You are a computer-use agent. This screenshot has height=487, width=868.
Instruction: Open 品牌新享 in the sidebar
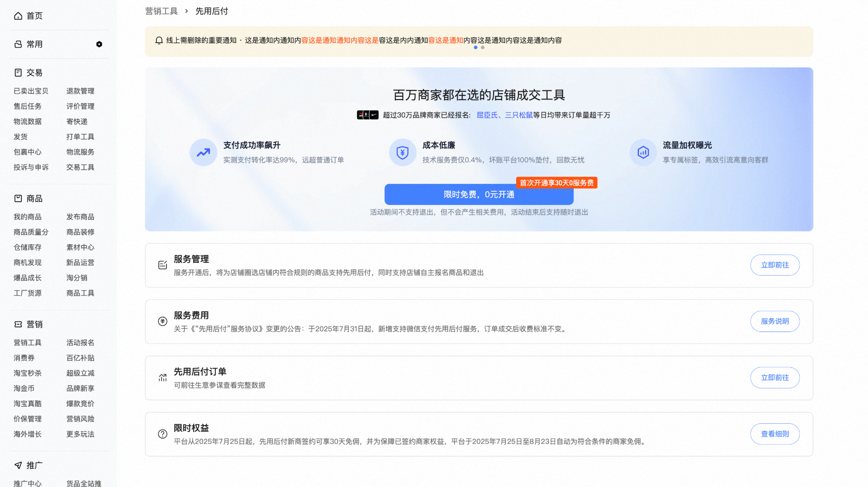pos(80,388)
